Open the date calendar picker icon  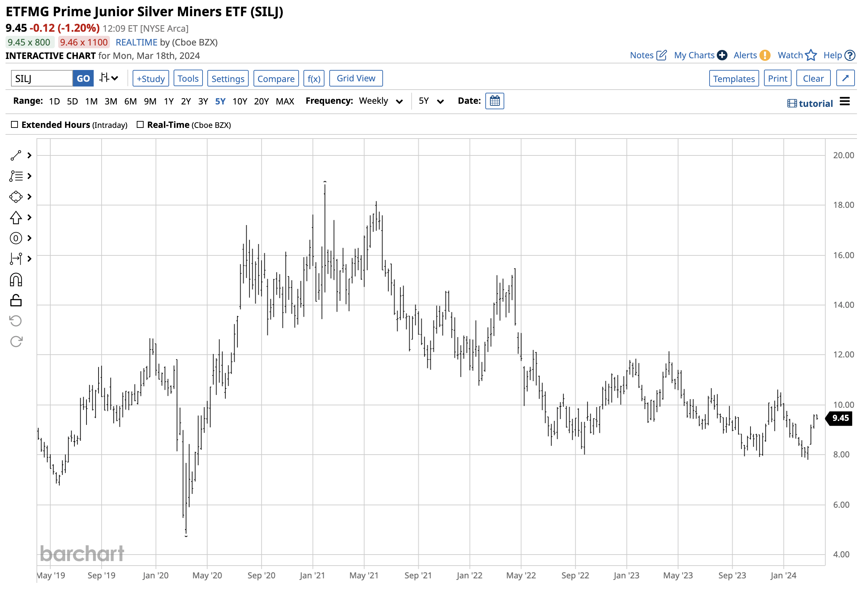[495, 101]
